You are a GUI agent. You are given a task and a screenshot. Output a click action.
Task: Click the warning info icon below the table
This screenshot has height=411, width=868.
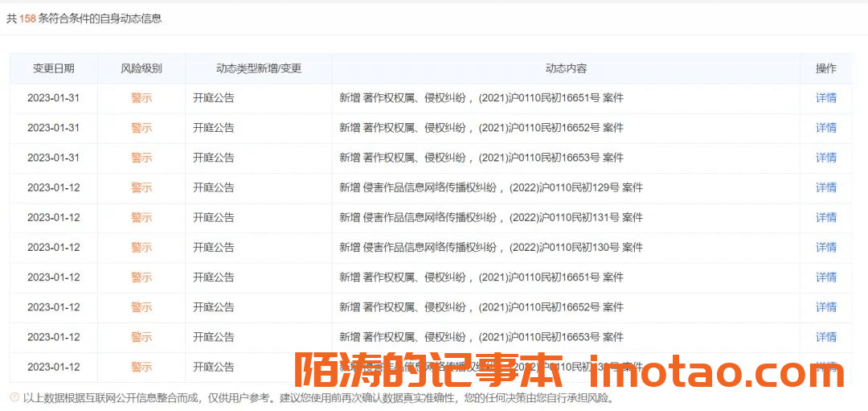coord(14,397)
